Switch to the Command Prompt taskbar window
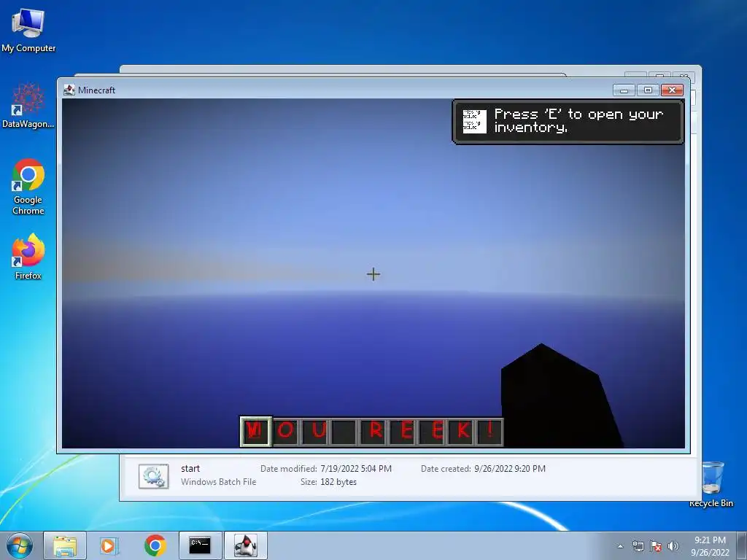The image size is (747, 560). [x=200, y=545]
